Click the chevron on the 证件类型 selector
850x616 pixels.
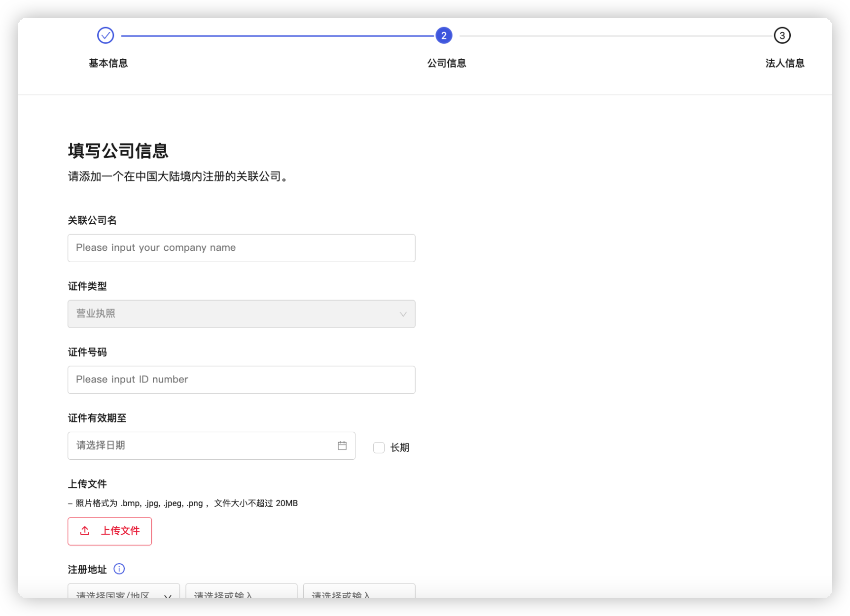pyautogui.click(x=403, y=314)
